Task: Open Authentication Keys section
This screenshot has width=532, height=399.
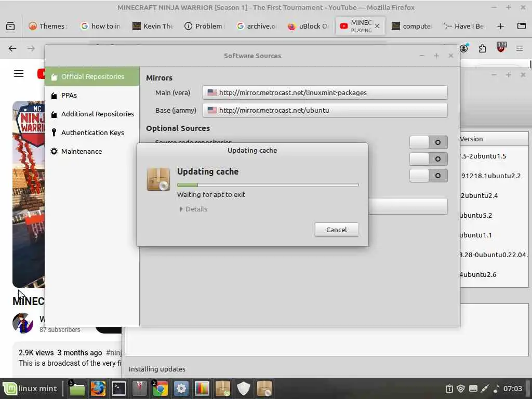Action: click(92, 132)
